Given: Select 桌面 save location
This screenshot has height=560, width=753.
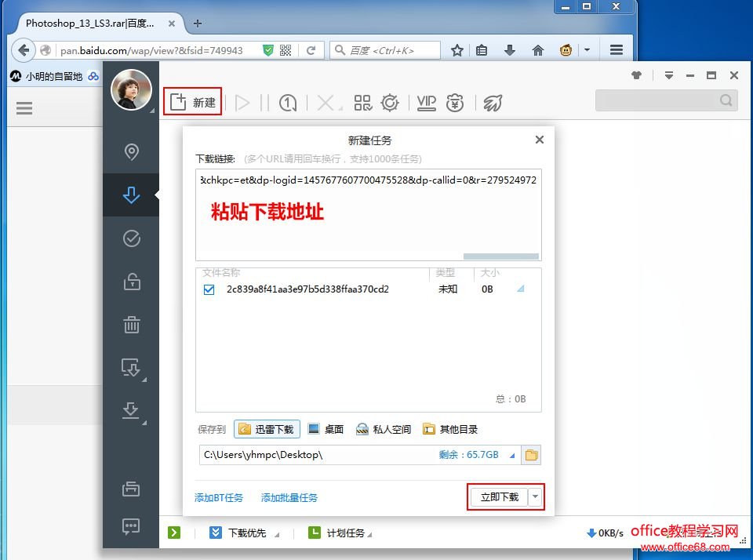Looking at the screenshot, I should tap(326, 429).
